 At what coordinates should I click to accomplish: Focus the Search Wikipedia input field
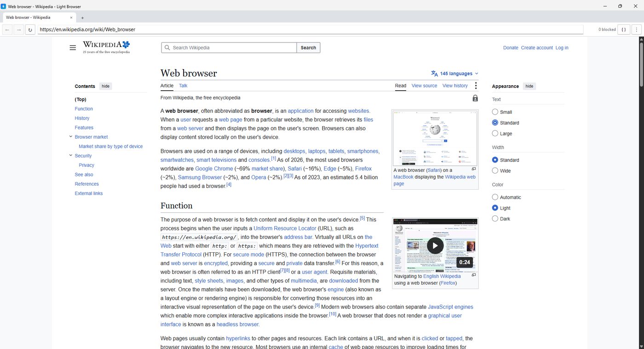point(229,48)
